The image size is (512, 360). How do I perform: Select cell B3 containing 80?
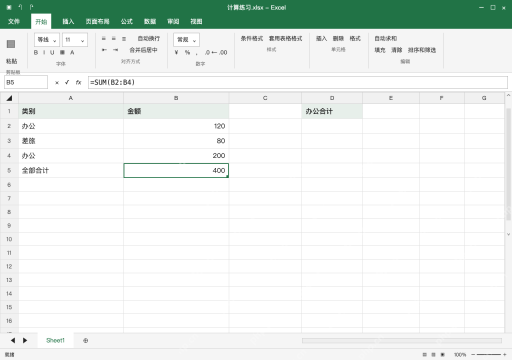coord(176,141)
